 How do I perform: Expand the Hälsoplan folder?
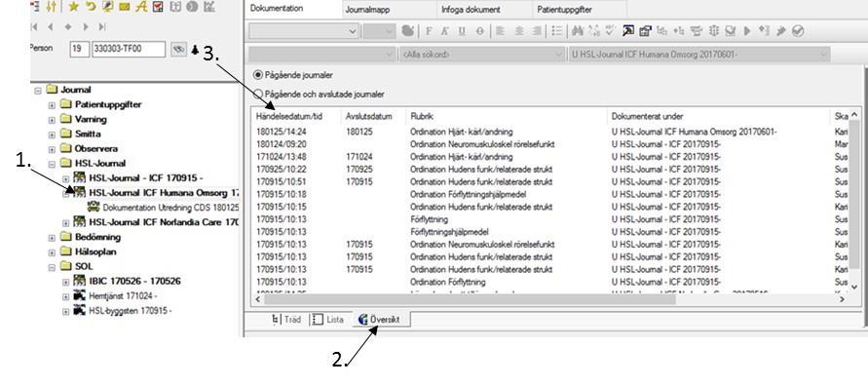(52, 252)
